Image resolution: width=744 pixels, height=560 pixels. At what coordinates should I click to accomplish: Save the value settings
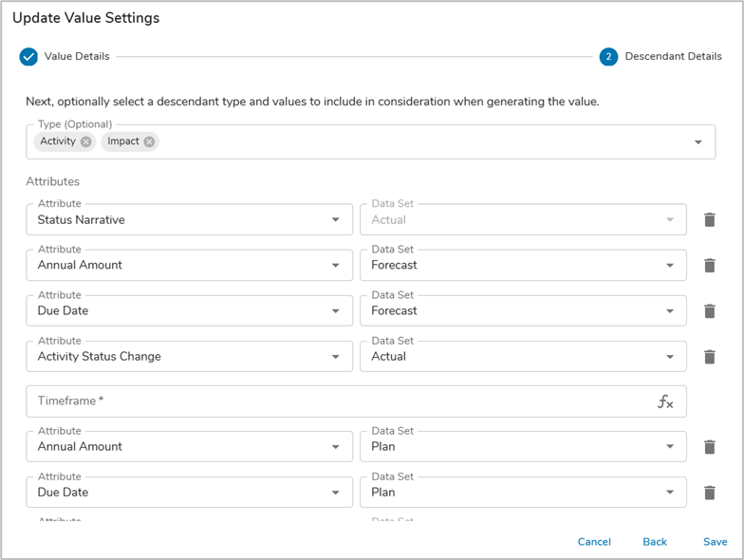[716, 542]
